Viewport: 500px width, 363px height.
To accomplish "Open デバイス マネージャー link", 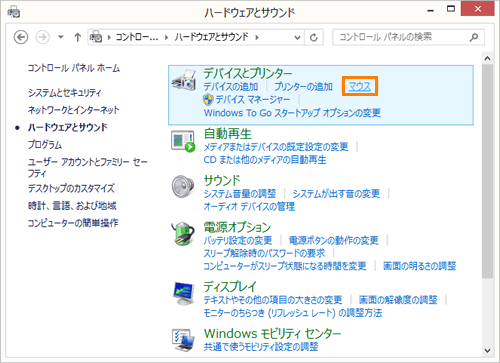I will (253, 99).
